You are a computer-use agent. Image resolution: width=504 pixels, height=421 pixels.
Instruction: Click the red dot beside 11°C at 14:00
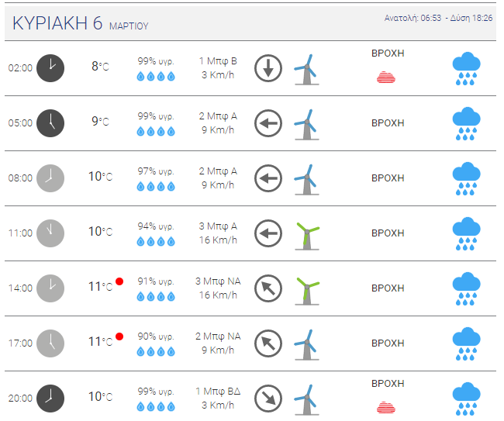[x=119, y=281]
